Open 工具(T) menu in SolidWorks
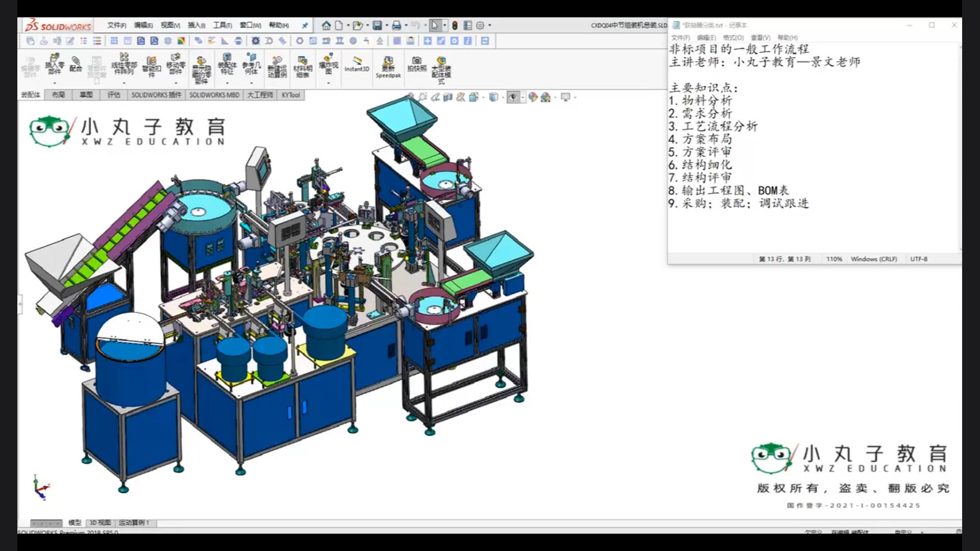Screen dimensions: 980x551 point(222,25)
